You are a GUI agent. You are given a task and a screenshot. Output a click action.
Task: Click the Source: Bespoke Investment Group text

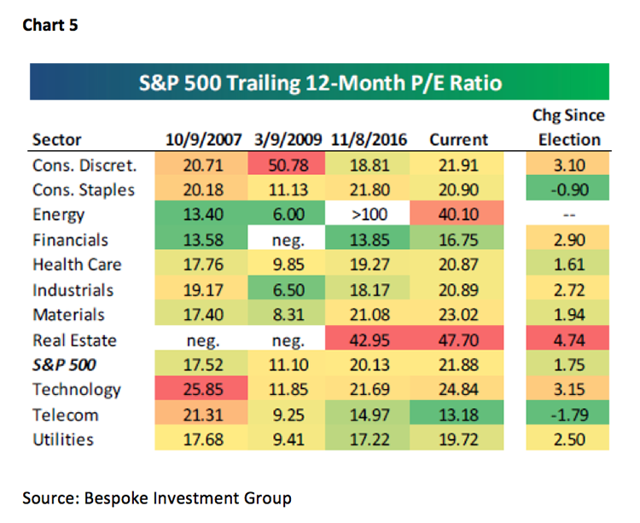tap(157, 498)
